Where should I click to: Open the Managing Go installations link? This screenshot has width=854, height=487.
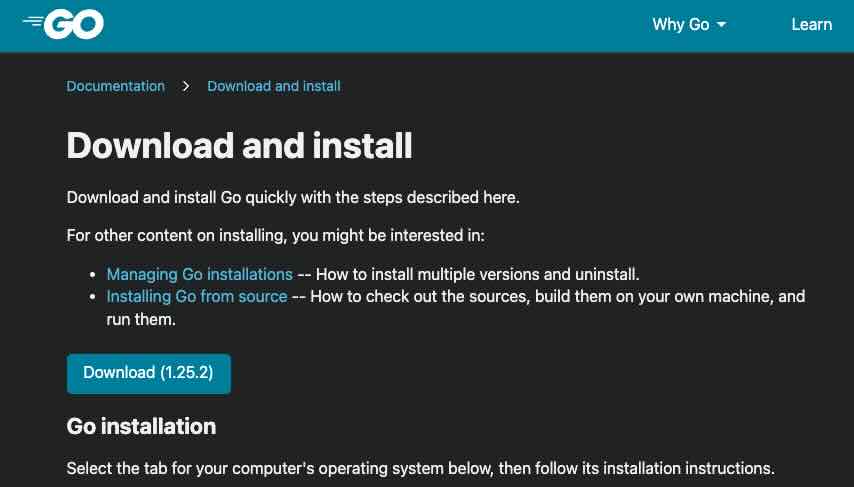(x=199, y=274)
